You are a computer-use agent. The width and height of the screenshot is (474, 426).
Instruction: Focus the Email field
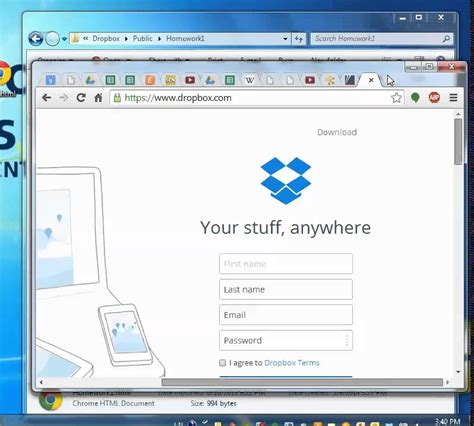pyautogui.click(x=286, y=314)
